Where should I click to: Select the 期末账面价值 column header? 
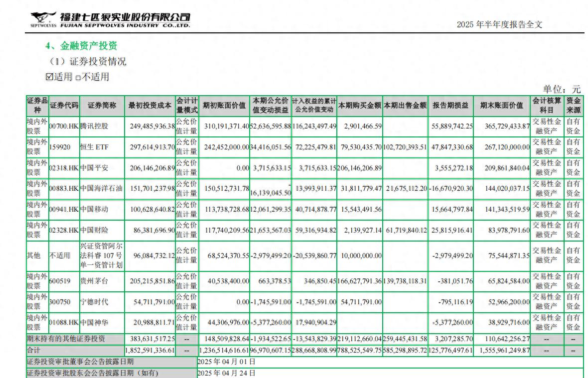[x=502, y=106]
